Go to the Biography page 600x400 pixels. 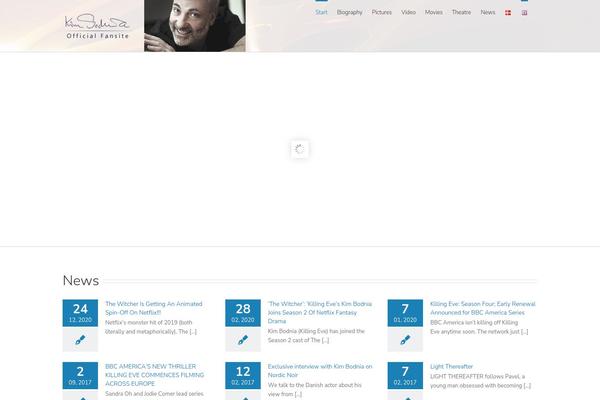point(349,12)
